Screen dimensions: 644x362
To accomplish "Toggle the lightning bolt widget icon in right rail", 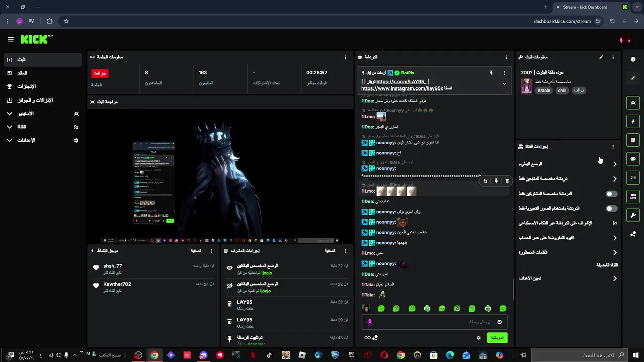I will click(x=633, y=121).
